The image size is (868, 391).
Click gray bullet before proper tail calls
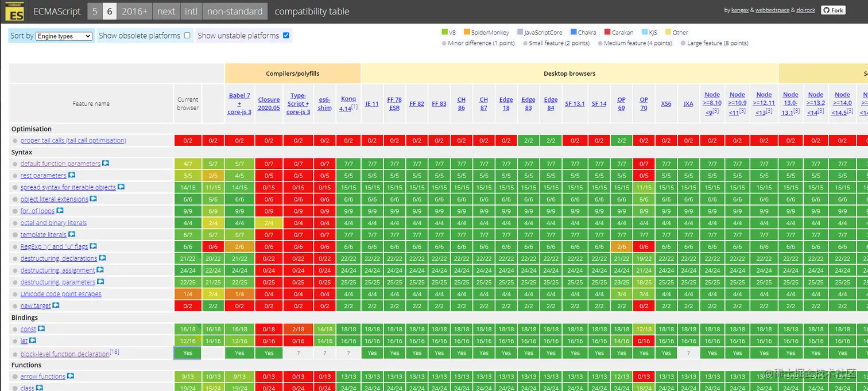(15, 141)
